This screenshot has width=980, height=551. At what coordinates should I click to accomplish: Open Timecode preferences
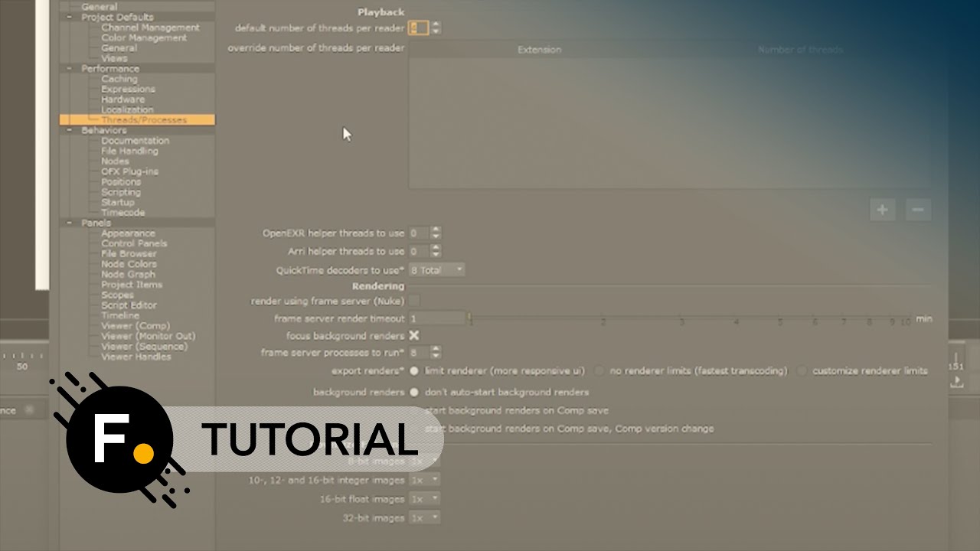coord(122,213)
